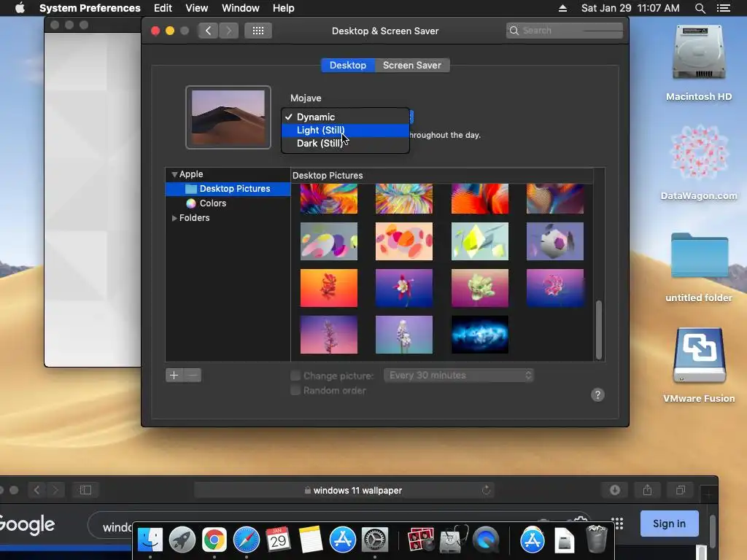
Task: Click System Preferences gear in Dock
Action: point(375,540)
